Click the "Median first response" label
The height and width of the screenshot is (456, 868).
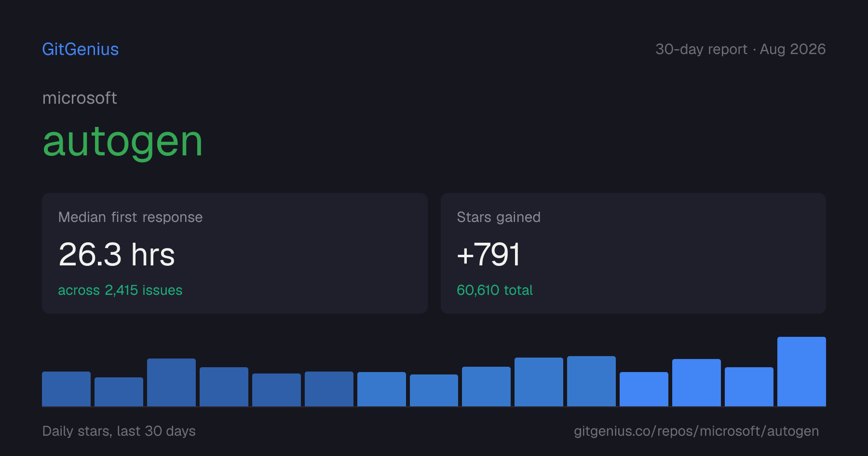coord(130,217)
